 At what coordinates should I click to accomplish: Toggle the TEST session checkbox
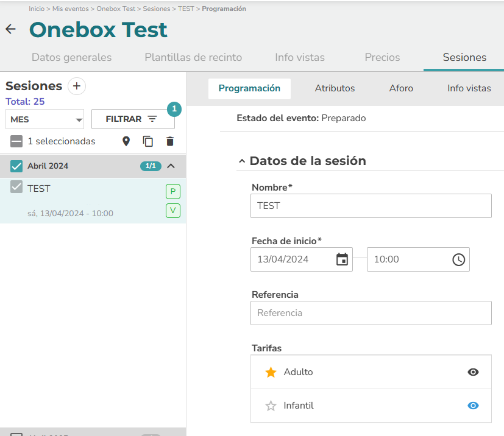16,186
